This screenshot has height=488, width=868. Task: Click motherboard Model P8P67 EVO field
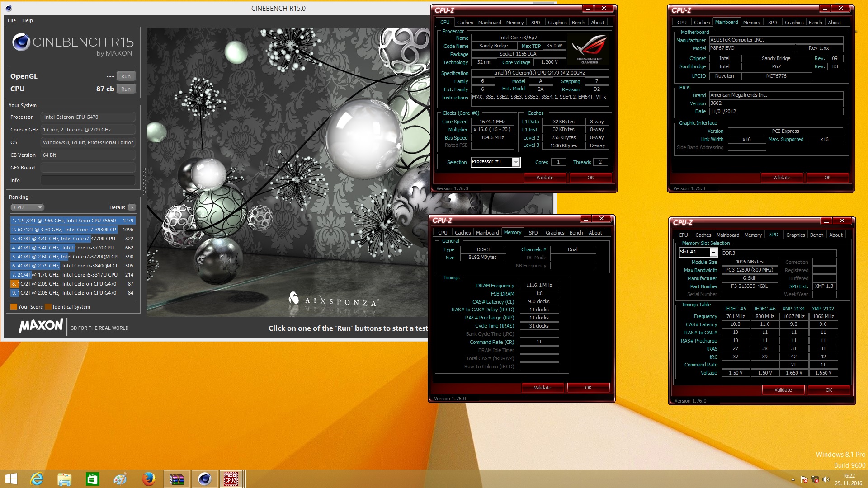[x=752, y=48]
